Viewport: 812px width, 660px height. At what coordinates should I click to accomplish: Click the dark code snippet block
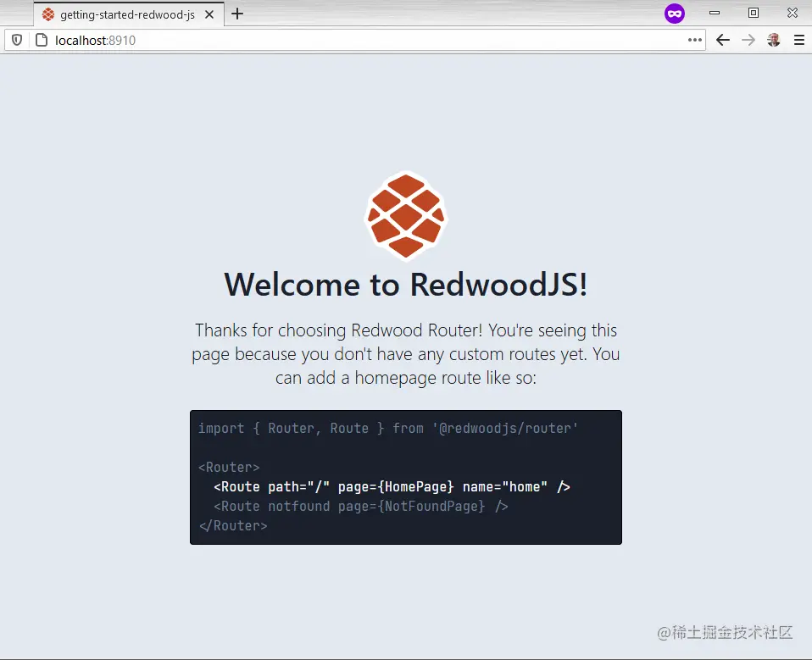pyautogui.click(x=405, y=476)
